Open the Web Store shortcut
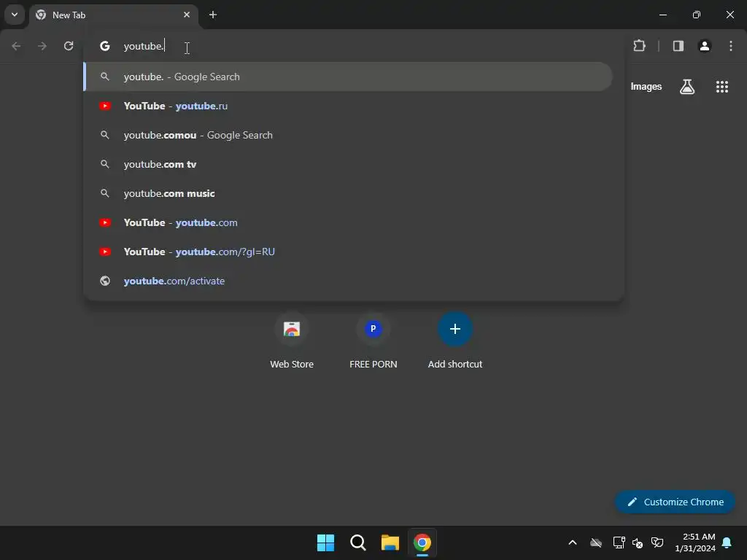Viewport: 747px width, 560px height. (292, 341)
